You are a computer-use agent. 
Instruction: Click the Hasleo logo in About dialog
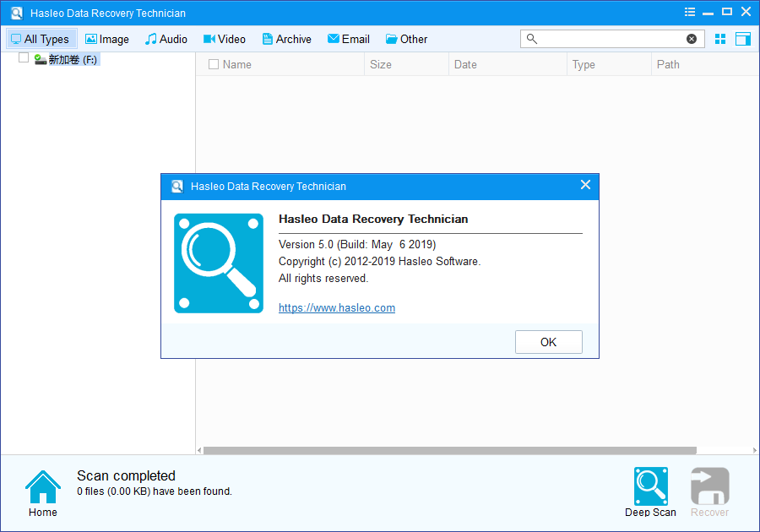pyautogui.click(x=219, y=263)
